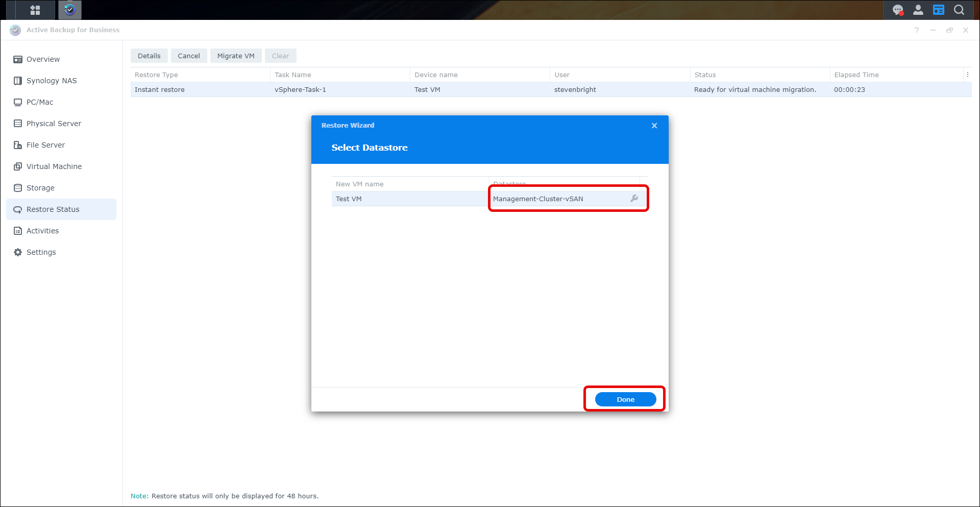Open the widgets panel icon
This screenshot has width=980, height=507.
[938, 10]
